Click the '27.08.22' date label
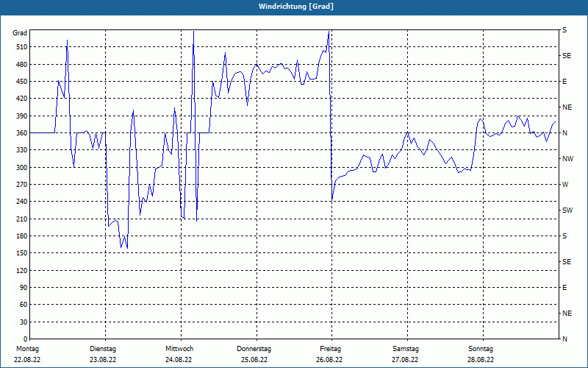Screen dimensions: 588x368 click(x=405, y=360)
